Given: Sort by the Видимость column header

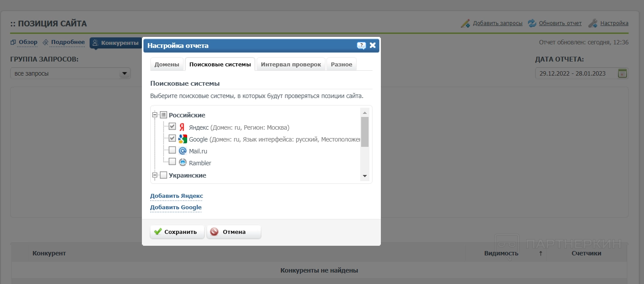Looking at the screenshot, I should pos(501,253).
